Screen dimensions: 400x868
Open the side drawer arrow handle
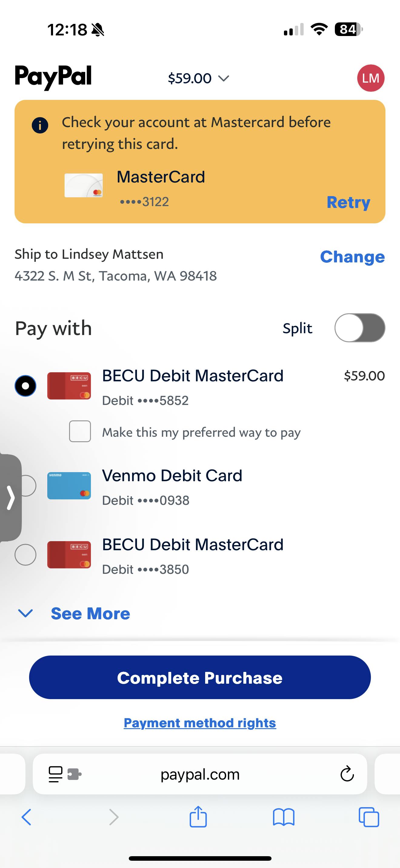pos(11,497)
